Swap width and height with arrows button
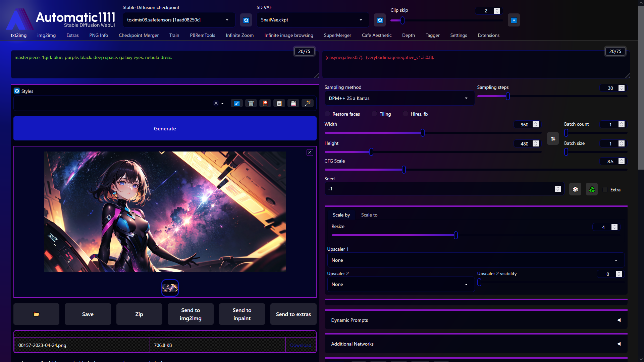 tap(553, 138)
